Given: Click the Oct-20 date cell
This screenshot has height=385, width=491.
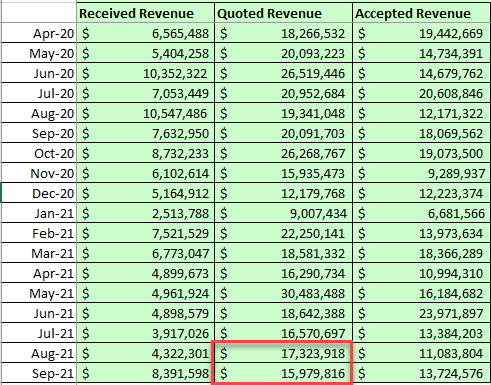Looking at the screenshot, I should coord(39,153).
